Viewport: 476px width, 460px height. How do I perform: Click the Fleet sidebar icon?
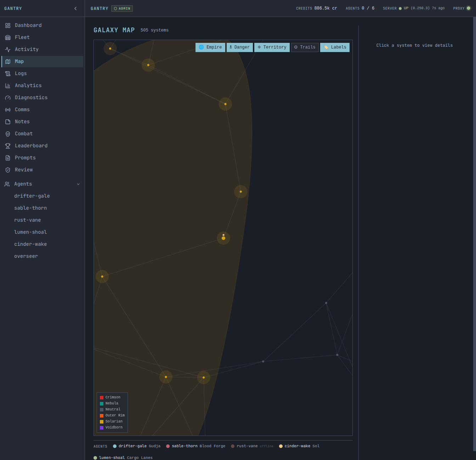tap(8, 38)
